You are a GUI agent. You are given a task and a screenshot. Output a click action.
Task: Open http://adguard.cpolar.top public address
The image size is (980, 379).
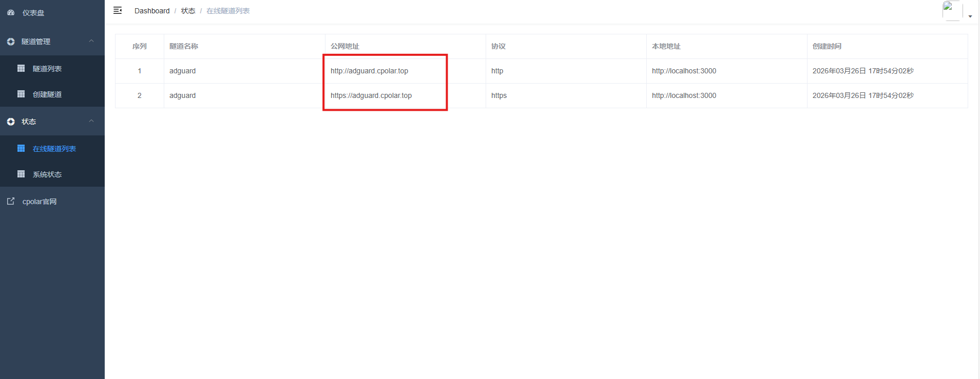pos(369,71)
